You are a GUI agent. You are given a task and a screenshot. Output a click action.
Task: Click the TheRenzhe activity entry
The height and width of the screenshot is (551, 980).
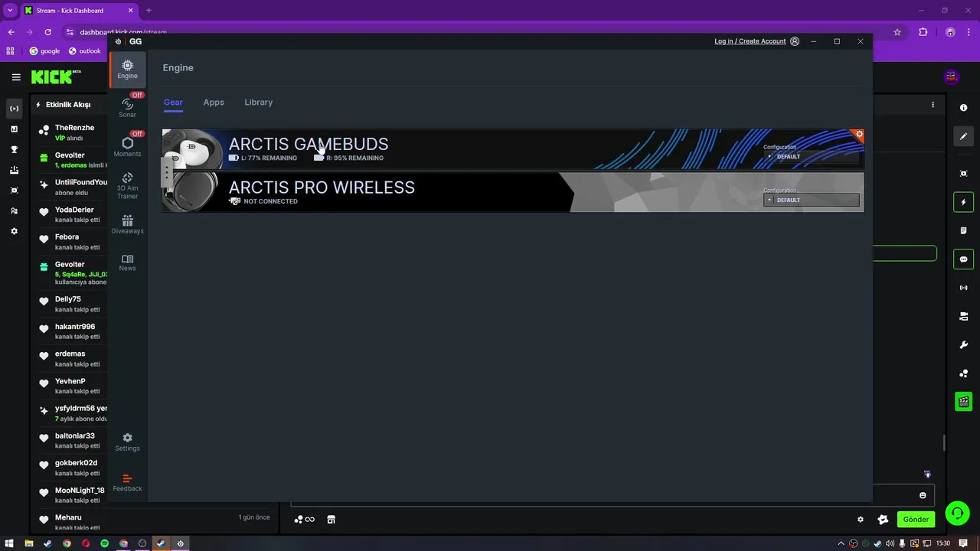click(73, 133)
